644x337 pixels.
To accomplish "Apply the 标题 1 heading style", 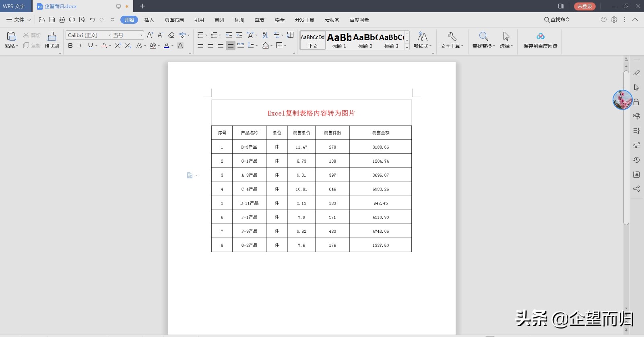I will 339,40.
